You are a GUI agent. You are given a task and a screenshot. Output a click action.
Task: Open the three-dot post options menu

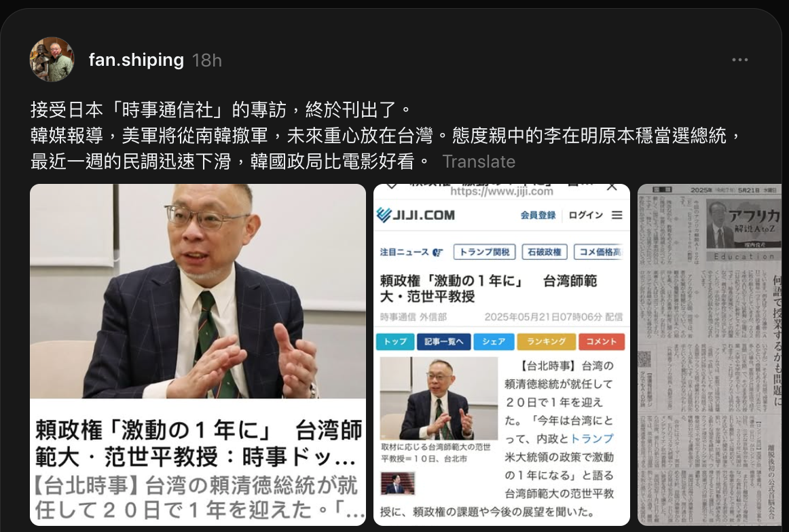coord(739,60)
